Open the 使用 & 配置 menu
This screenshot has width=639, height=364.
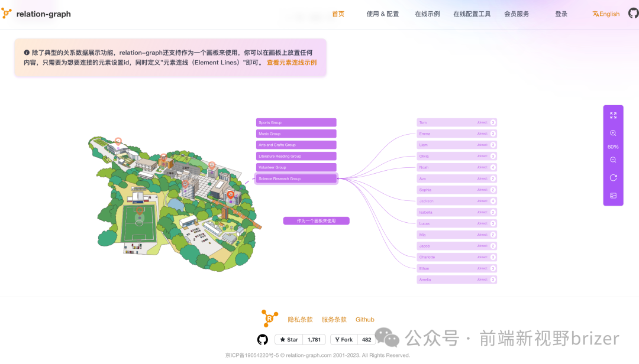coord(382,14)
